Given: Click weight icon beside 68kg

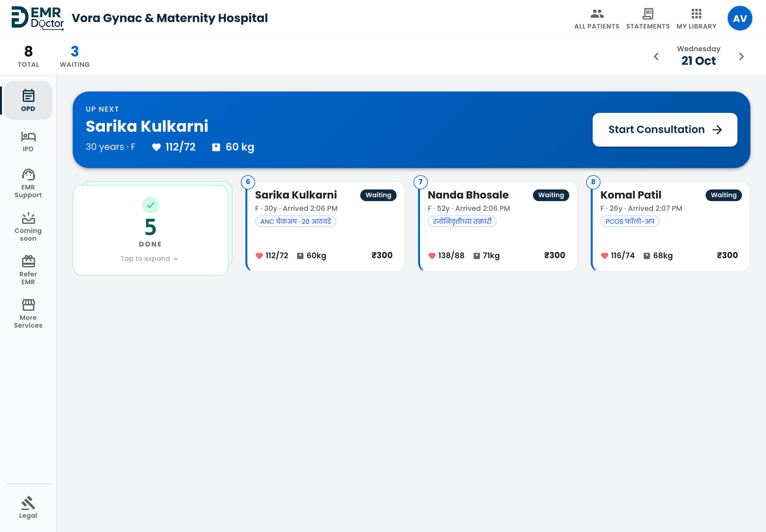Looking at the screenshot, I should (x=647, y=256).
